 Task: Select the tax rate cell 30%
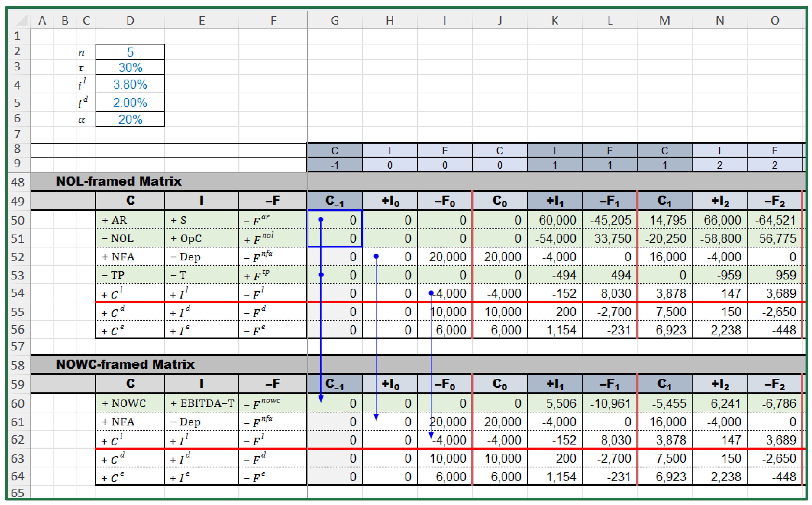[x=130, y=67]
